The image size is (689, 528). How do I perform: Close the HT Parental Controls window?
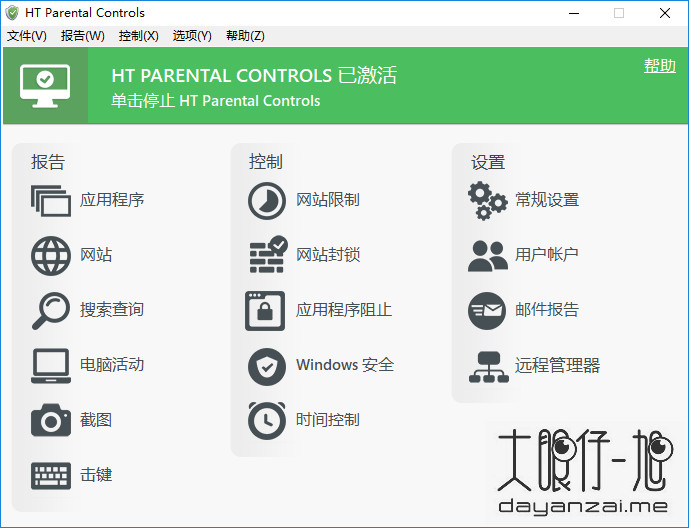(x=665, y=13)
